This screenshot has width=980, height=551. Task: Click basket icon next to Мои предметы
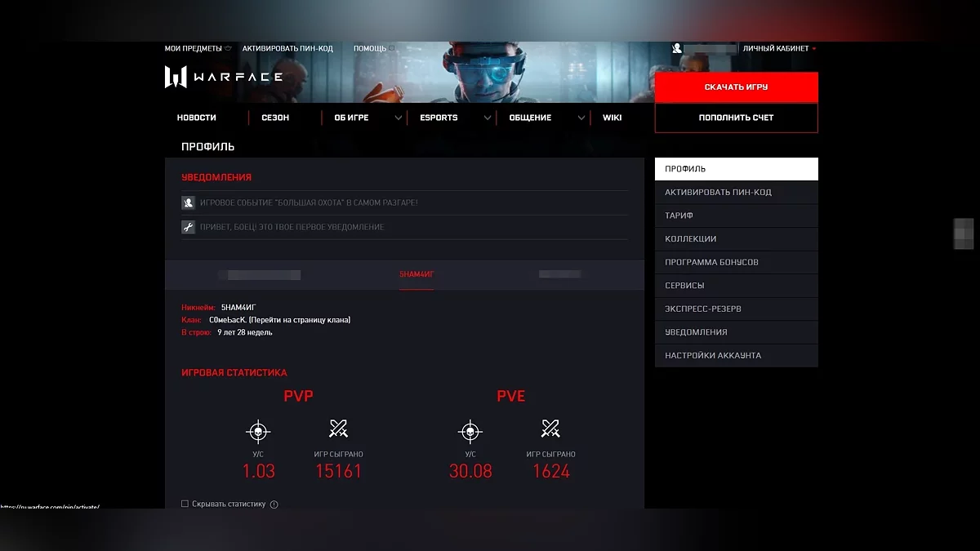tap(228, 49)
